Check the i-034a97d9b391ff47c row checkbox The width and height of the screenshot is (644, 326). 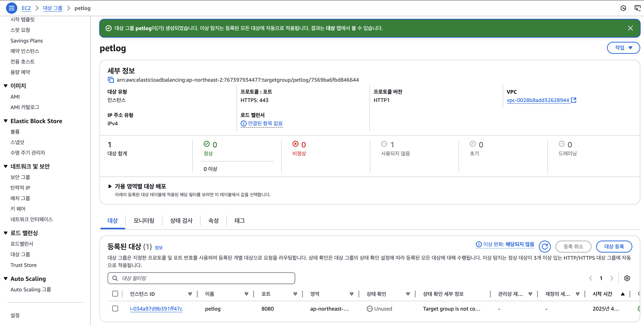(x=115, y=308)
